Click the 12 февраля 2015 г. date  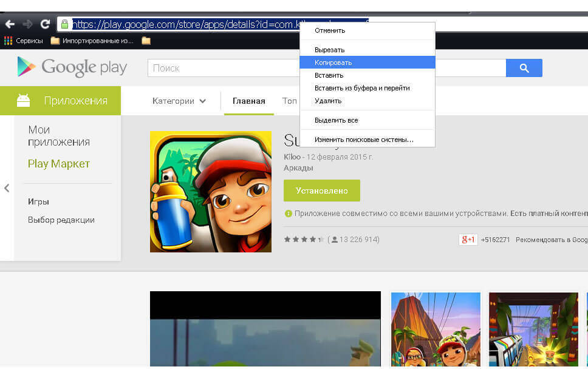340,157
